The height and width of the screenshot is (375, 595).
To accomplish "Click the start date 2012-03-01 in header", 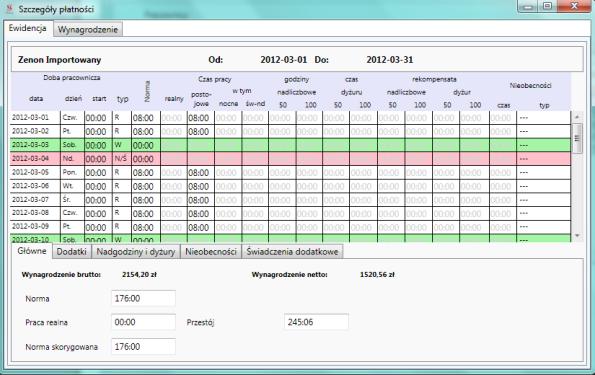I will click(x=283, y=60).
